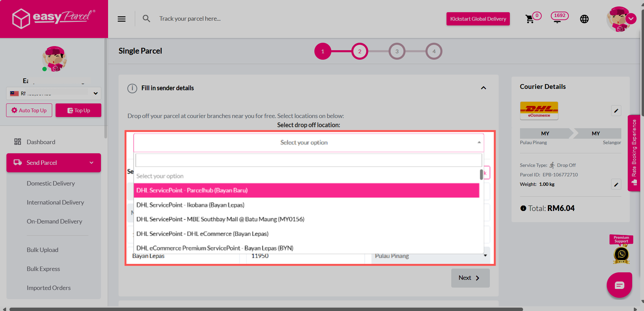This screenshot has height=311, width=644.
Task: Go to step 4 in progress
Action: [434, 51]
